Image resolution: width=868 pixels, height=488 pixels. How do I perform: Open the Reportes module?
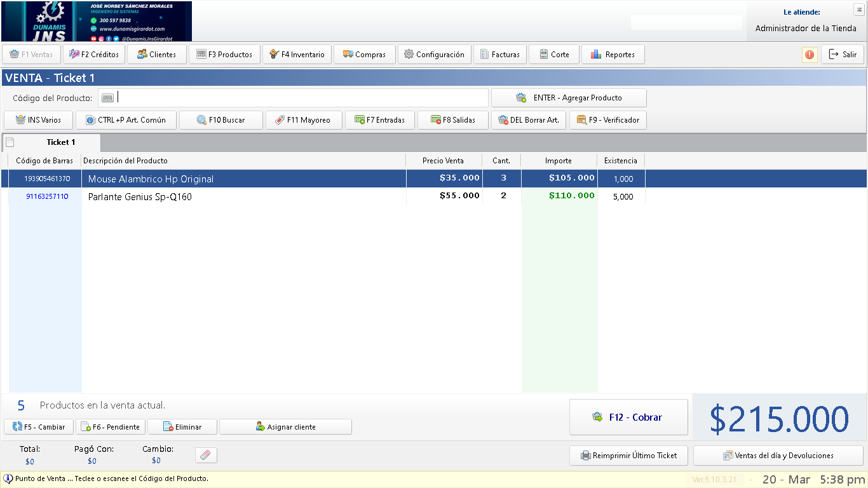pyautogui.click(x=613, y=55)
